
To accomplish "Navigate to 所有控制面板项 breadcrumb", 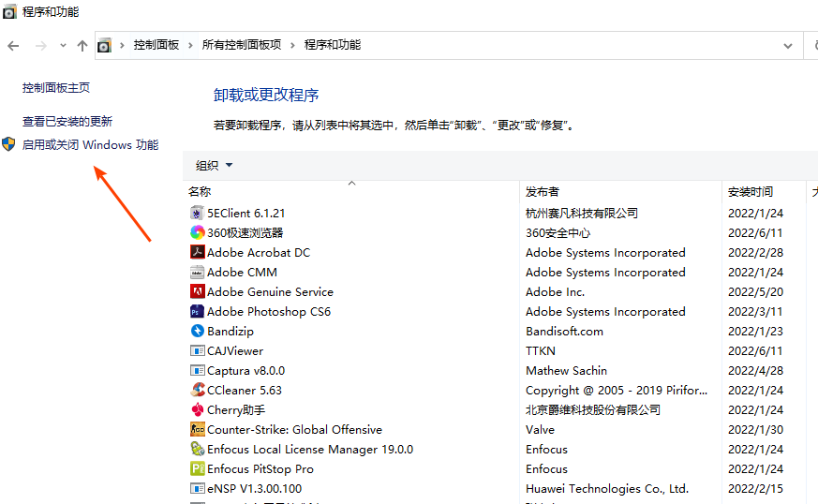I will [x=242, y=45].
